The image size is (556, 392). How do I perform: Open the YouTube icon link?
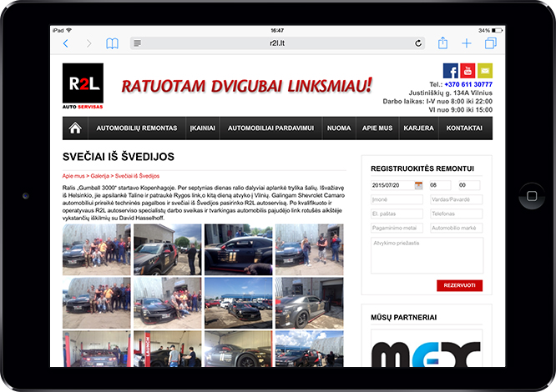(x=468, y=71)
